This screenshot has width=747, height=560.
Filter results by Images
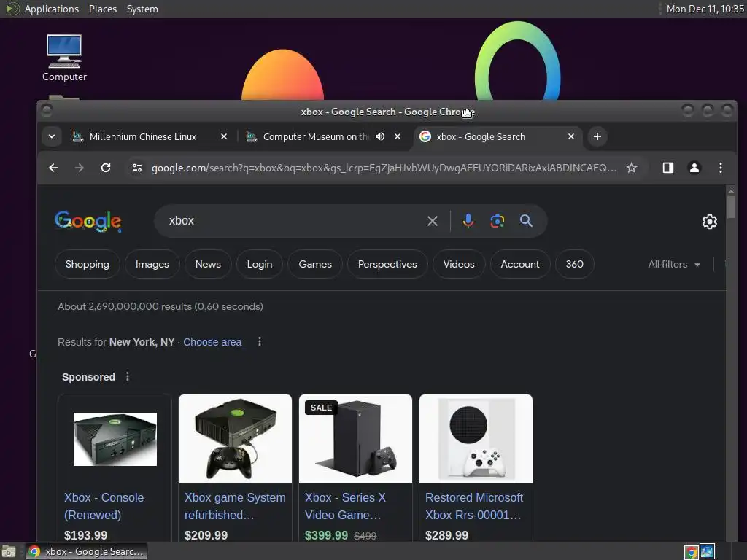click(152, 264)
